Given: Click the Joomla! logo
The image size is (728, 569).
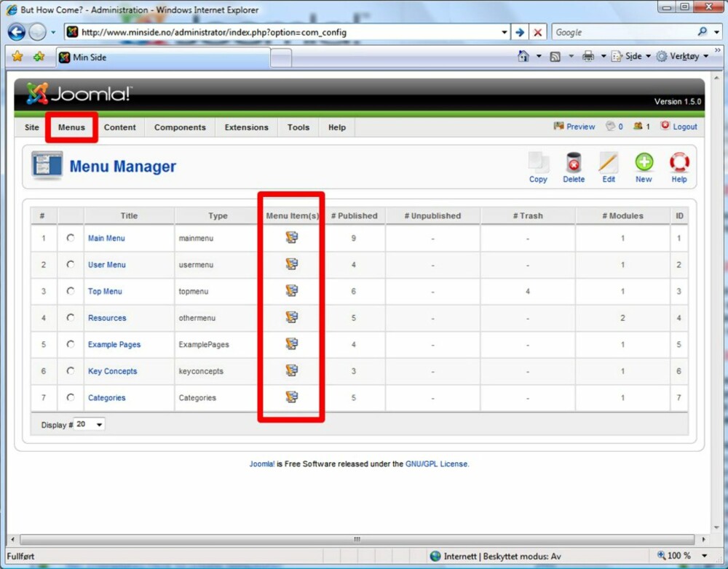Looking at the screenshot, I should click(x=79, y=93).
